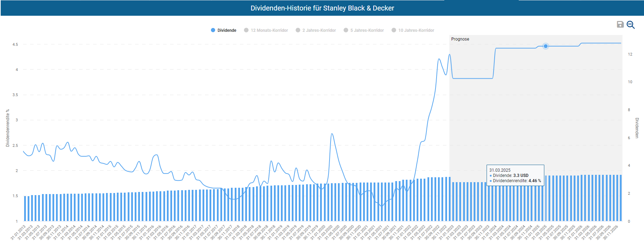Image resolution: width=644 pixels, height=243 pixels.
Task: Enable the 12 Monats-Korridor series label
Action: [x=269, y=30]
